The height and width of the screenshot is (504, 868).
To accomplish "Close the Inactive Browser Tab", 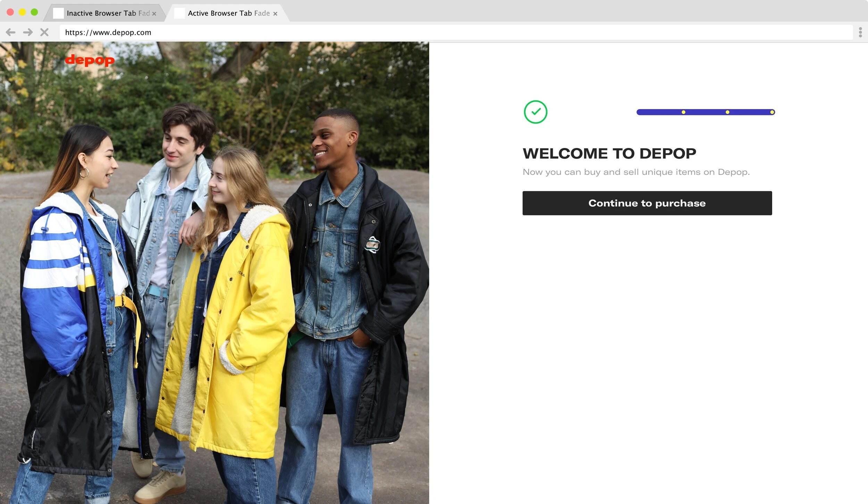I will pos(154,14).
